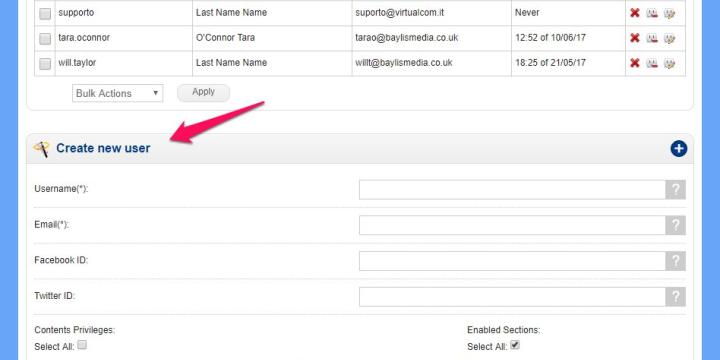Focus the Facebook ID input field
The height and width of the screenshot is (360, 720).
pyautogui.click(x=512, y=261)
